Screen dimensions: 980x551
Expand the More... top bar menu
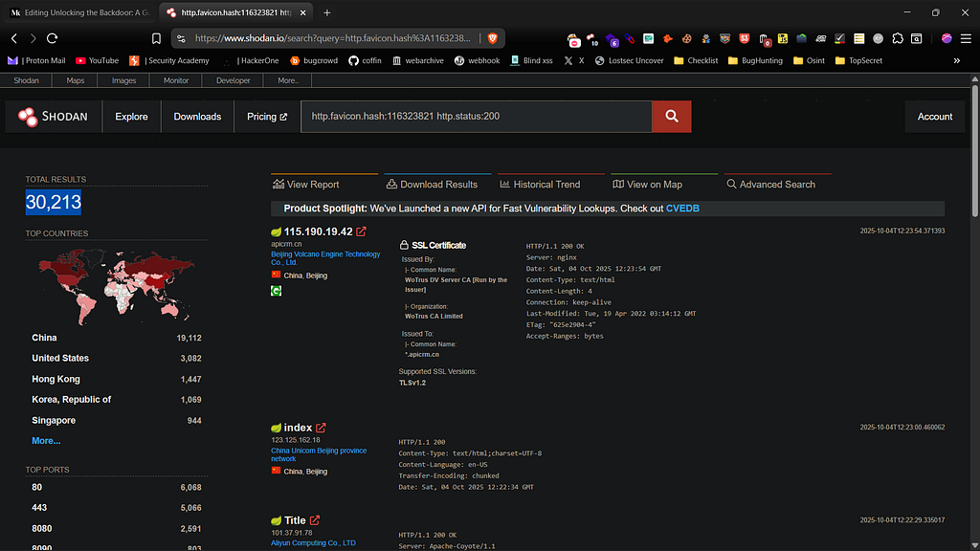288,80
